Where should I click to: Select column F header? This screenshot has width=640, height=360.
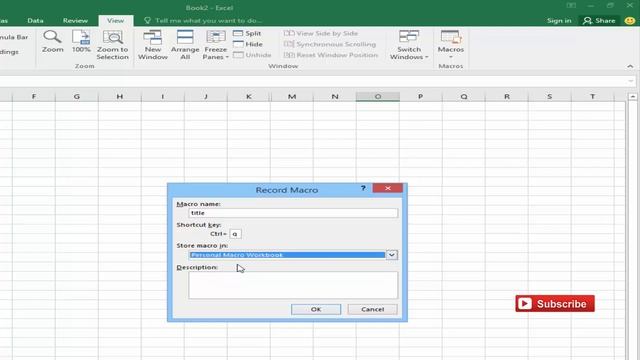point(34,97)
